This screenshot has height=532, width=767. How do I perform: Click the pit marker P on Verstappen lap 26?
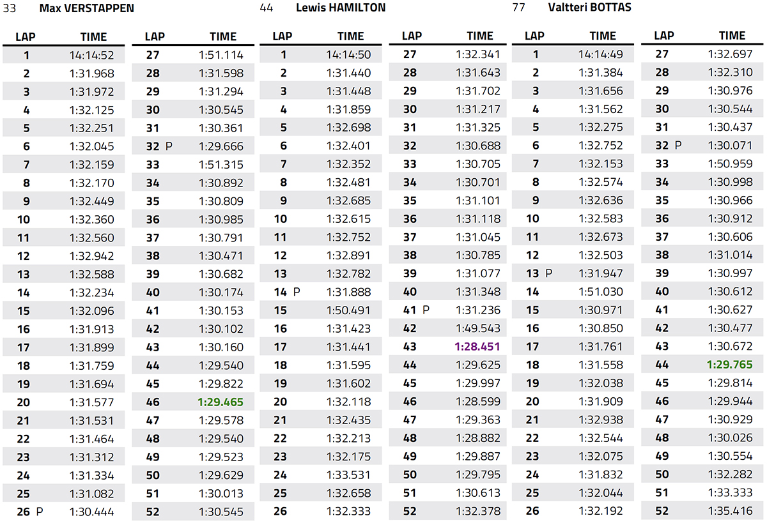[40, 512]
